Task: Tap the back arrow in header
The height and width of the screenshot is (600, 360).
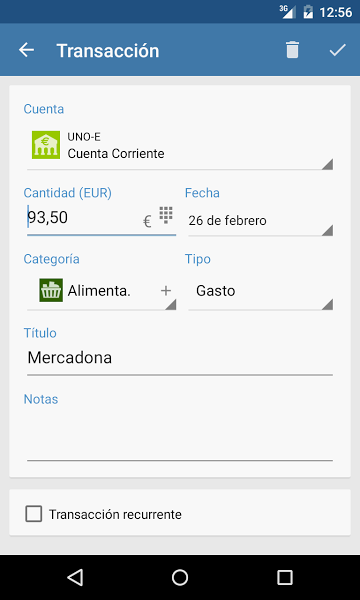Action: pos(26,50)
